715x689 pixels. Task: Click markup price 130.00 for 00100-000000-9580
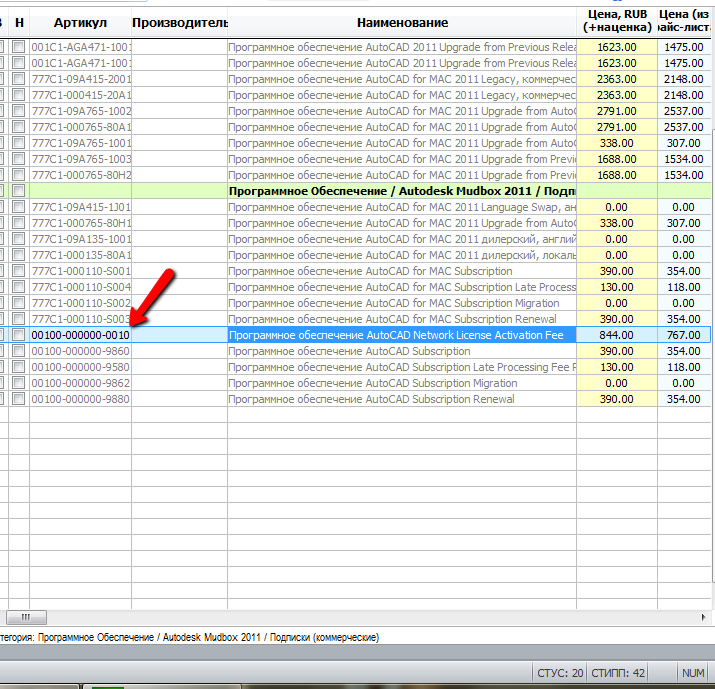(617, 367)
